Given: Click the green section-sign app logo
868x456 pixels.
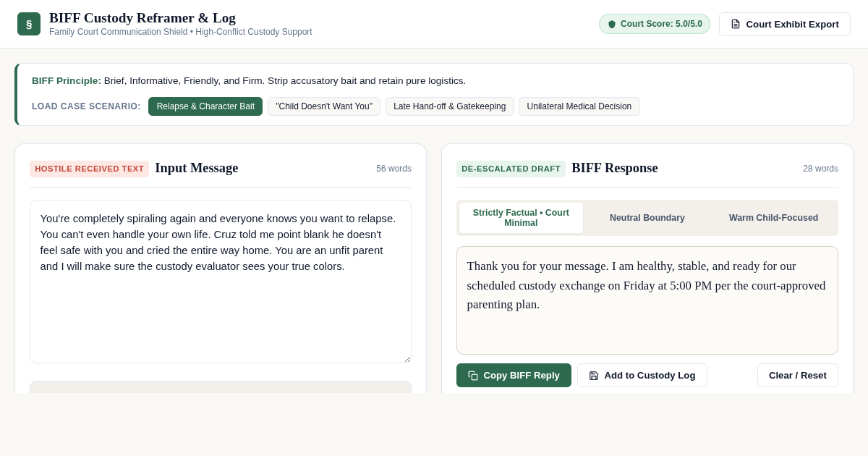Looking at the screenshot, I should click(29, 24).
